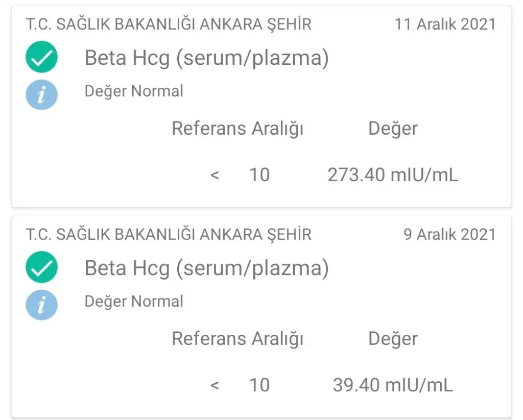Click "Referans Aralığı" header above 39.40 result
This screenshot has width=523, height=420.
pyautogui.click(x=237, y=338)
